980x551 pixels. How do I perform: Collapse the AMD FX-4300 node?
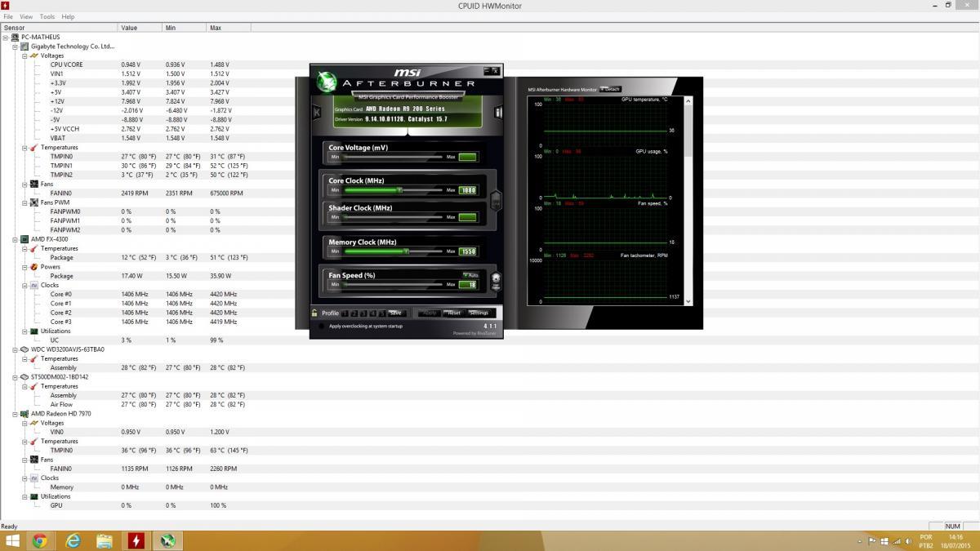point(15,239)
